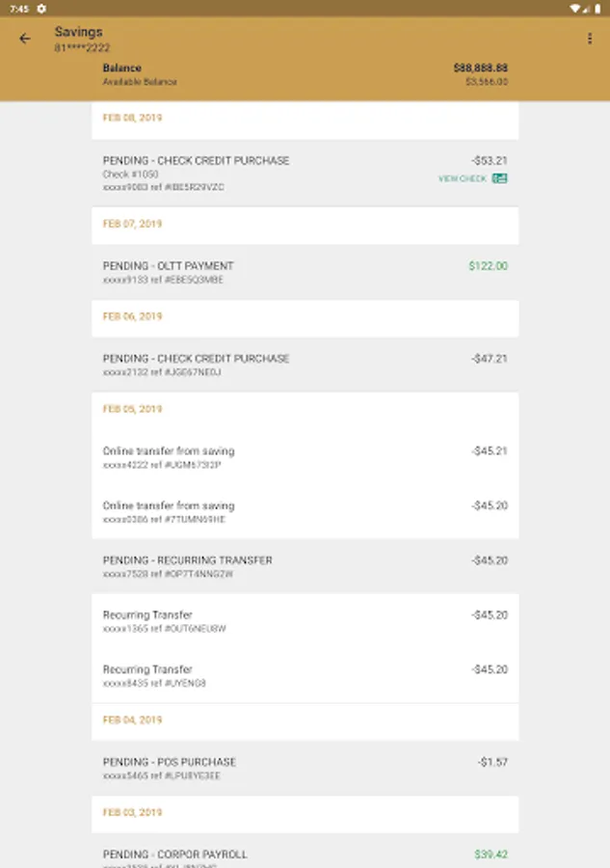Screen dimensions: 610x868
Task: View recurring transfer on account xxxxx1365
Action: [x=305, y=621]
